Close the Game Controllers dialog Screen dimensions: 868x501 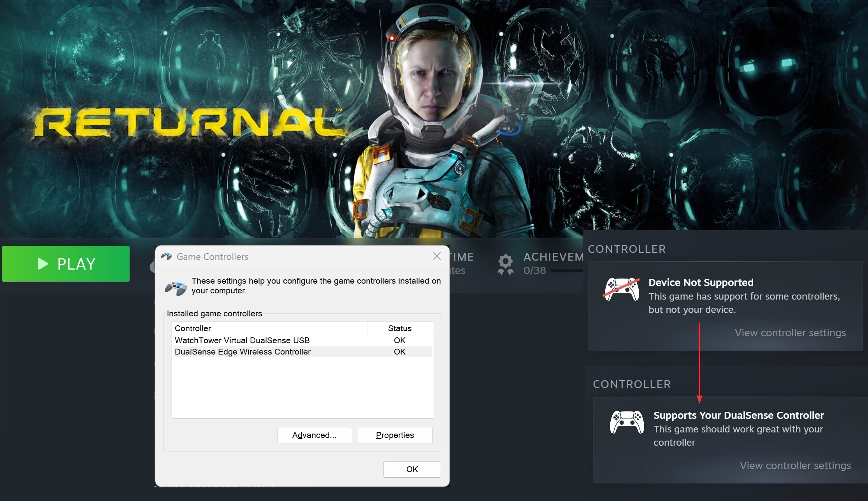[x=436, y=256]
